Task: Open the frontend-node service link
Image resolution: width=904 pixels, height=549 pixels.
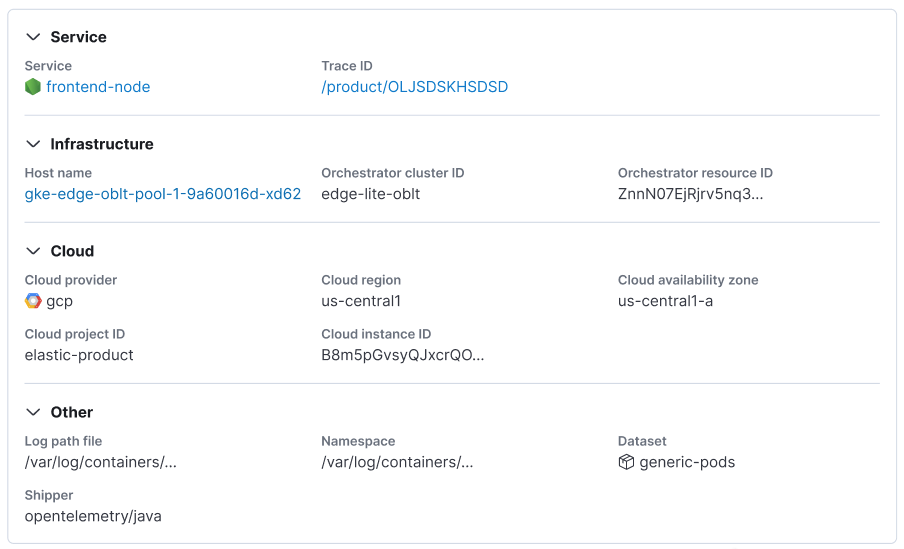Action: (x=98, y=87)
